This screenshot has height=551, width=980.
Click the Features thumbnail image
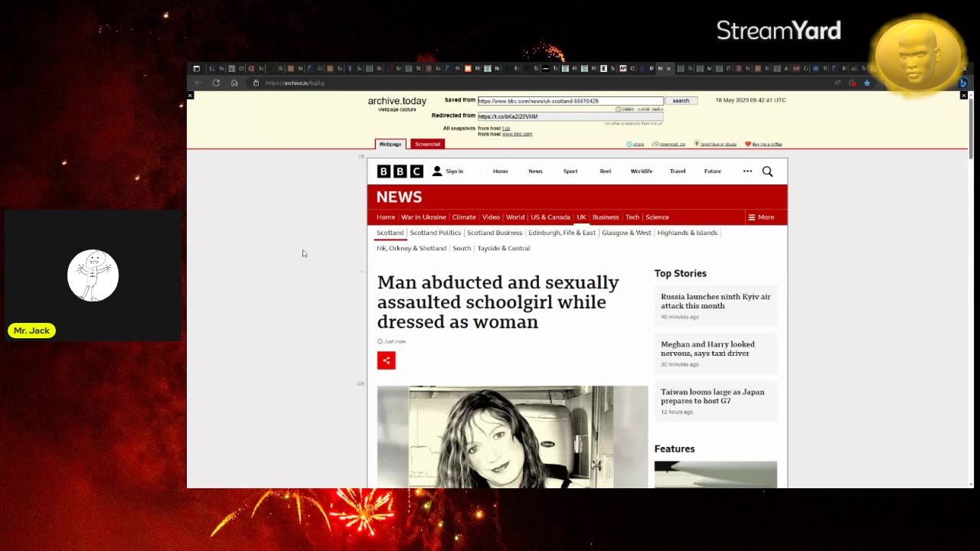click(716, 474)
